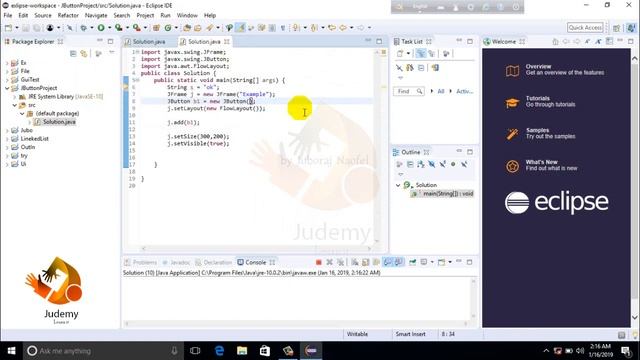Viewport: 640px width, 360px height.
Task: Click the editor vertical scrollbar
Action: point(376,147)
